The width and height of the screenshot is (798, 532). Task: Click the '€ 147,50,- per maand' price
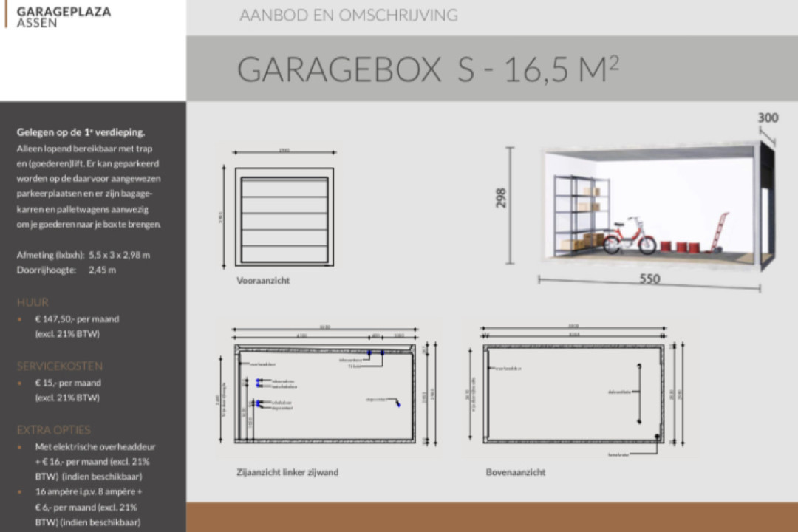point(77,319)
